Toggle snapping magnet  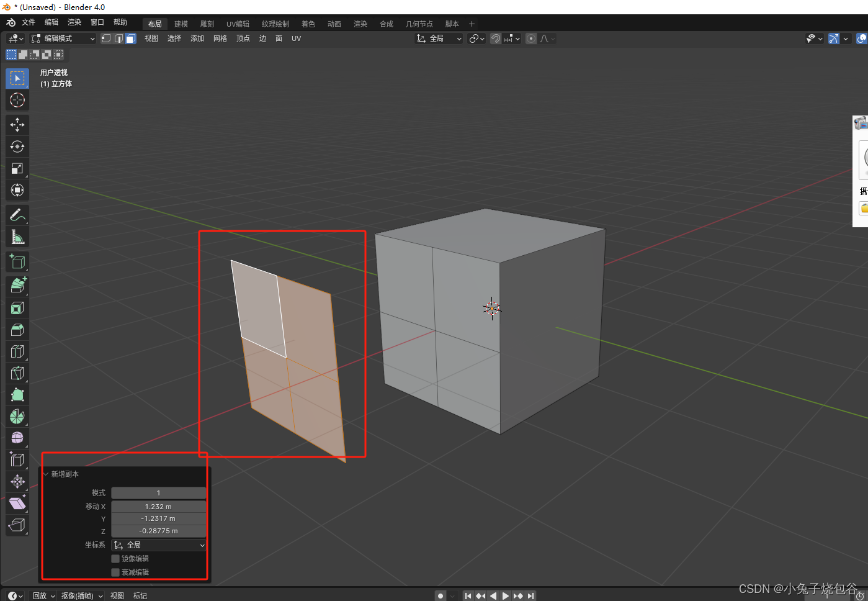(x=496, y=38)
